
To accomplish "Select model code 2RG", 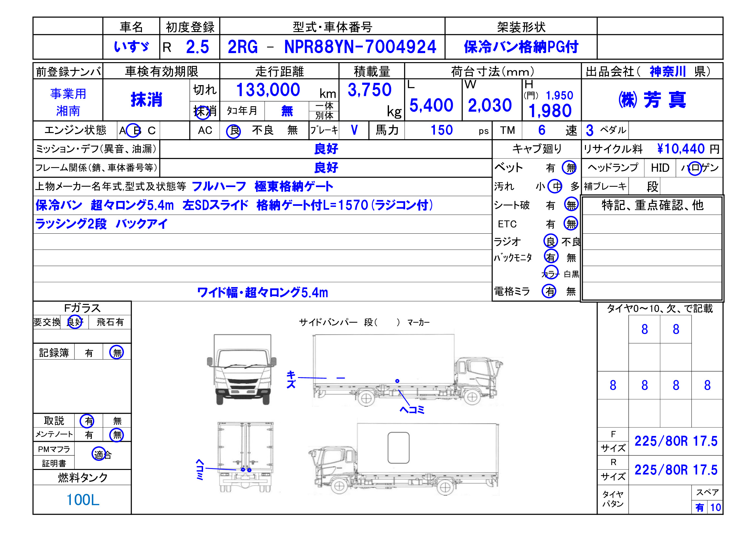I will (x=243, y=47).
